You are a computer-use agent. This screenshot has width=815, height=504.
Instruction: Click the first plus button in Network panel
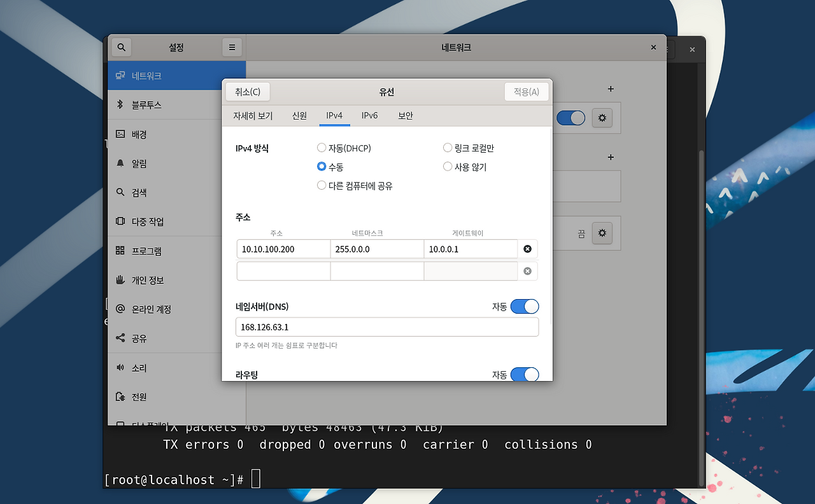(611, 89)
